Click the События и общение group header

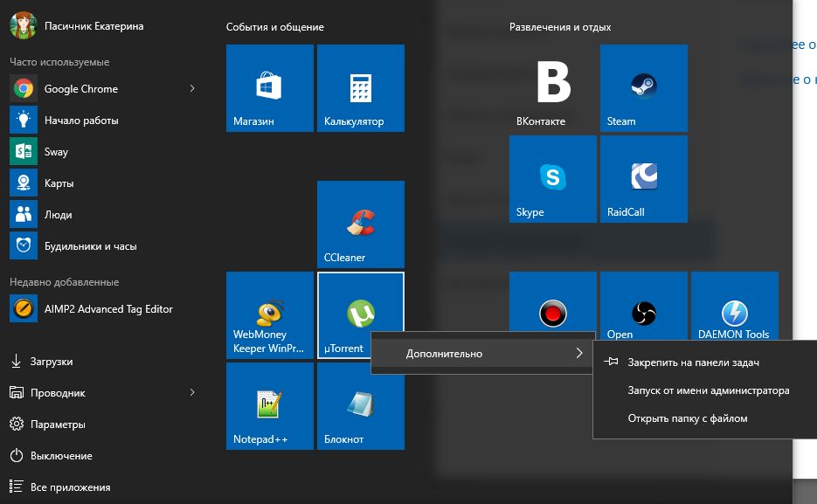tap(274, 27)
